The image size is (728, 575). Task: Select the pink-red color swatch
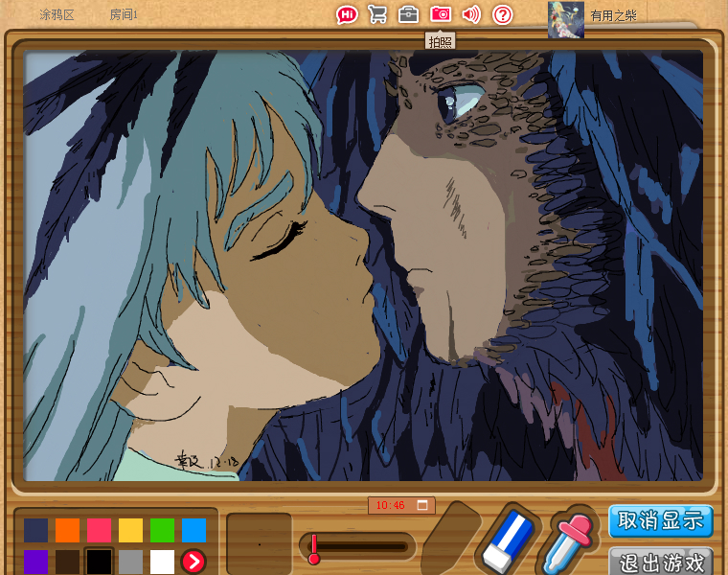(x=99, y=530)
